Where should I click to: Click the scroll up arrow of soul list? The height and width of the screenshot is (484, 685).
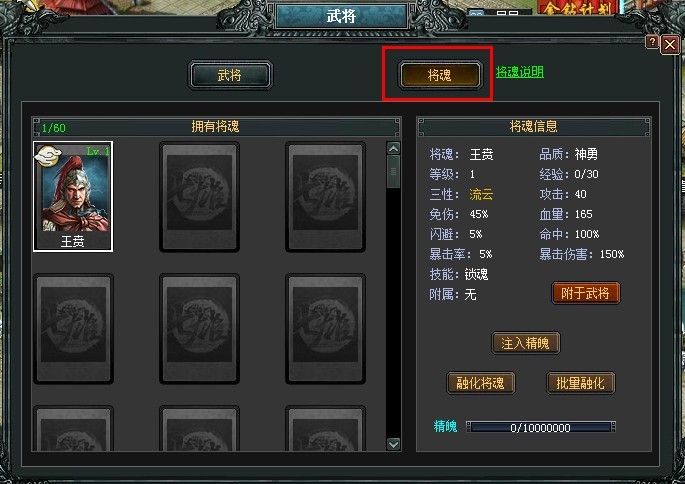[393, 149]
